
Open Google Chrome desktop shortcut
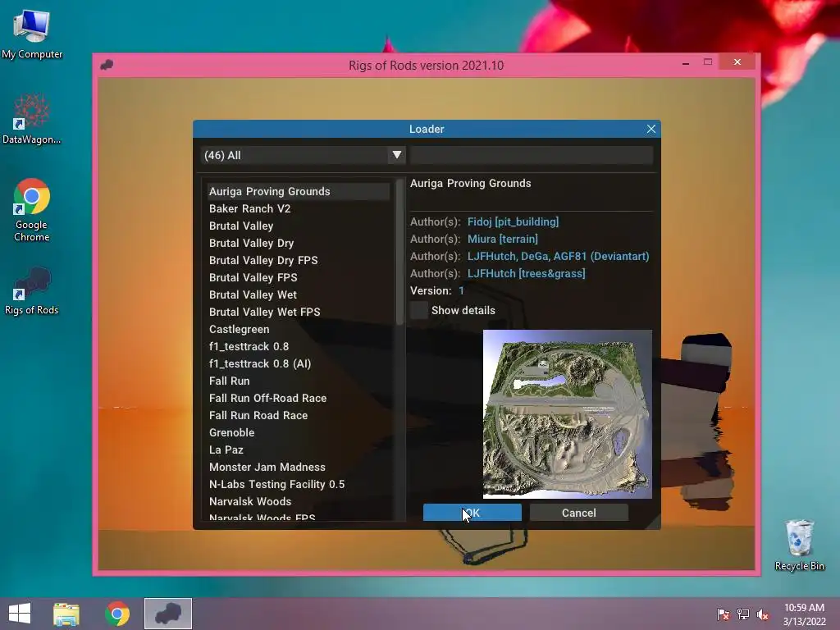coord(32,210)
